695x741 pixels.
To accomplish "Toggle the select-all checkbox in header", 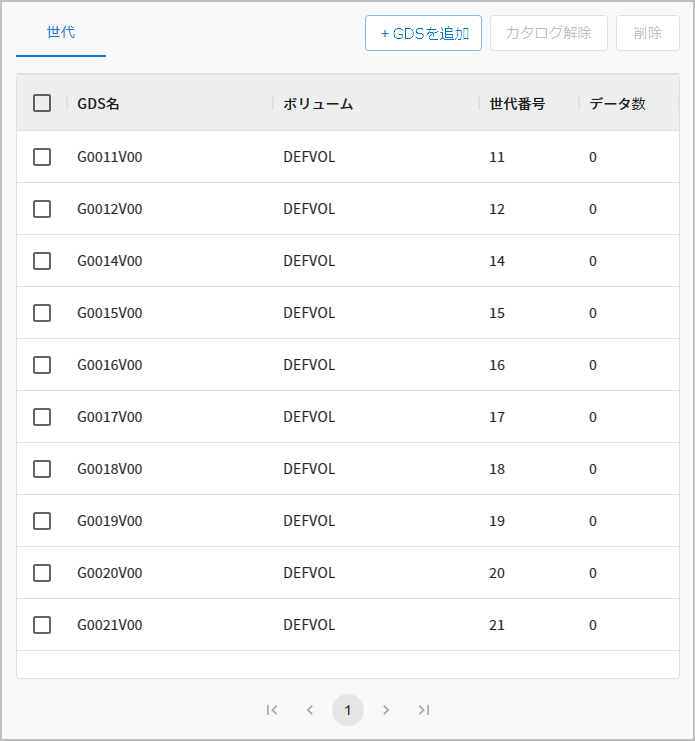I will point(42,103).
